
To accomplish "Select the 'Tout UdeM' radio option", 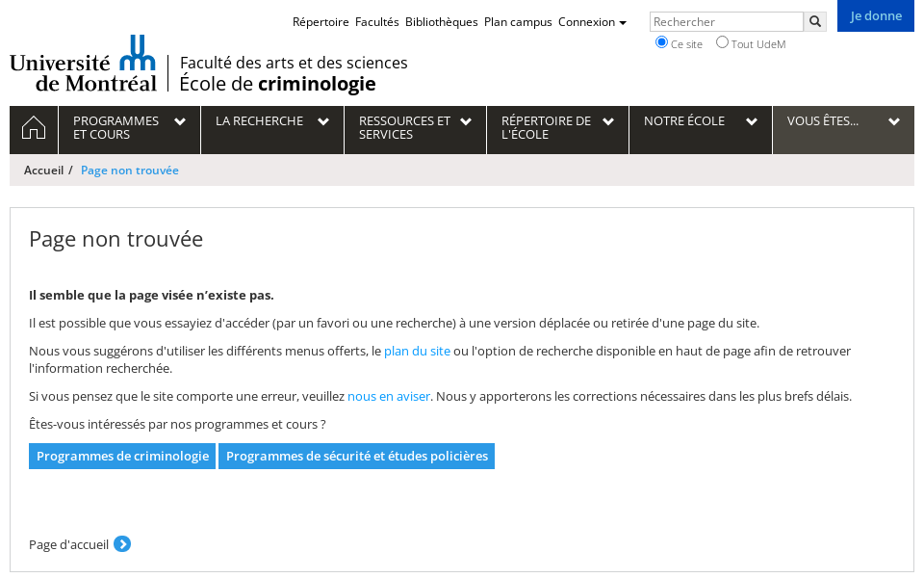I will pyautogui.click(x=722, y=42).
